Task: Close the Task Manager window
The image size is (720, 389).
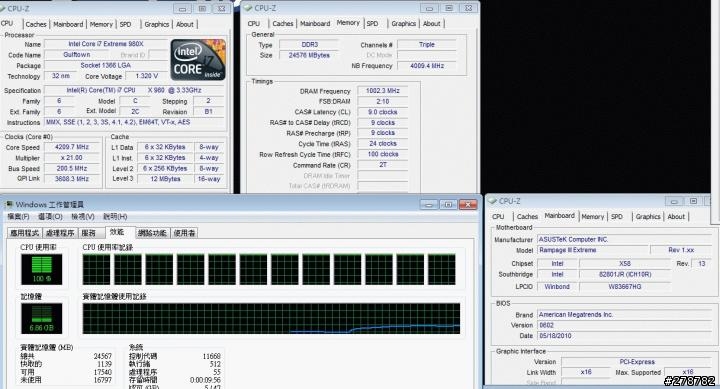Action: point(468,205)
